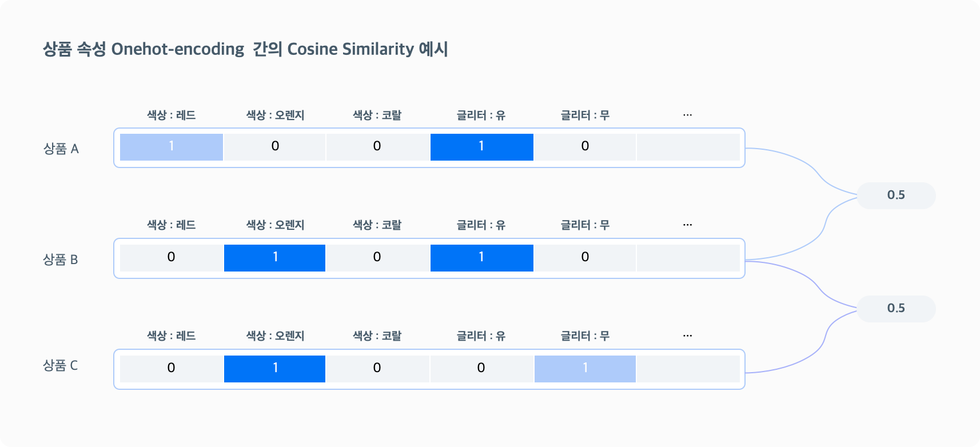Viewport: 980px width, 447px height.
Task: Select the 글리터 : 유 cell of 상품 A
Action: tap(481, 147)
